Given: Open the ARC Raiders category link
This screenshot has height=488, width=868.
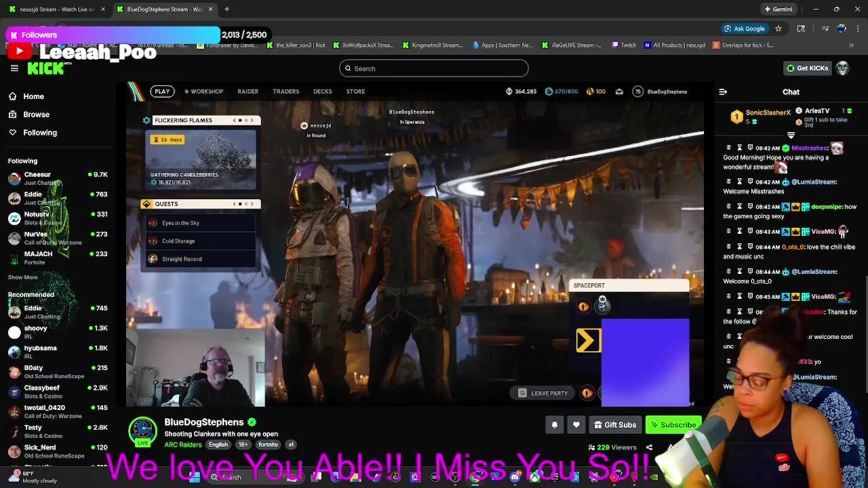Looking at the screenshot, I should [x=182, y=445].
